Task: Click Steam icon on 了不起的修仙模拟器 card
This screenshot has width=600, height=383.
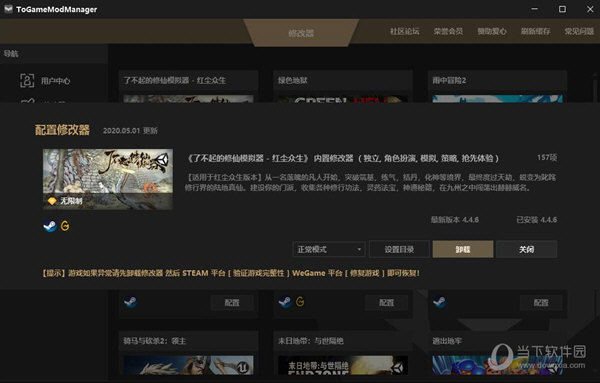Action: click(x=130, y=302)
